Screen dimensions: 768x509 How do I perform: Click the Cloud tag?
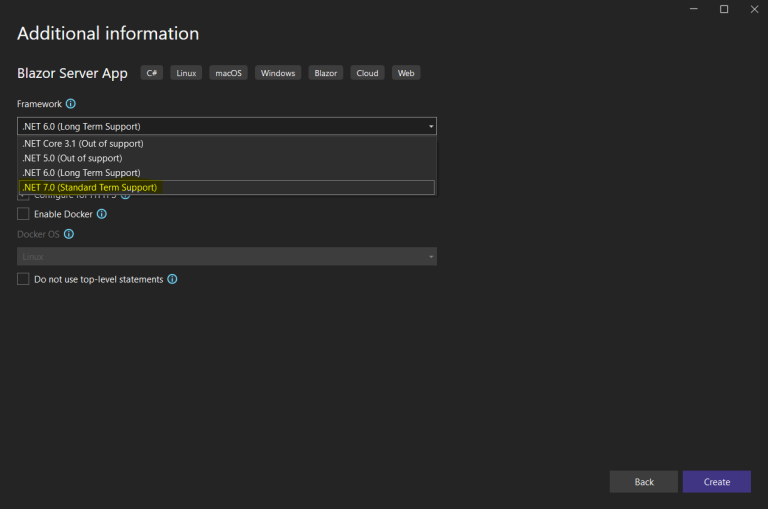coord(367,73)
